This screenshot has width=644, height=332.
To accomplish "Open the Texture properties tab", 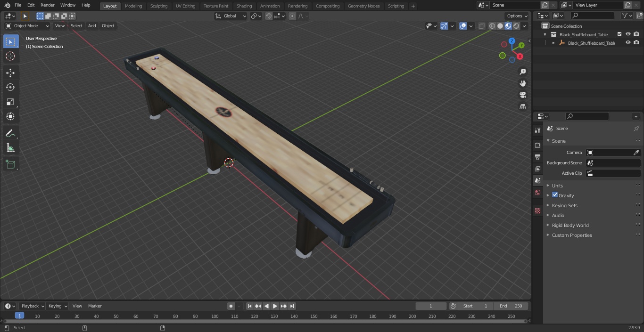I will (537, 211).
